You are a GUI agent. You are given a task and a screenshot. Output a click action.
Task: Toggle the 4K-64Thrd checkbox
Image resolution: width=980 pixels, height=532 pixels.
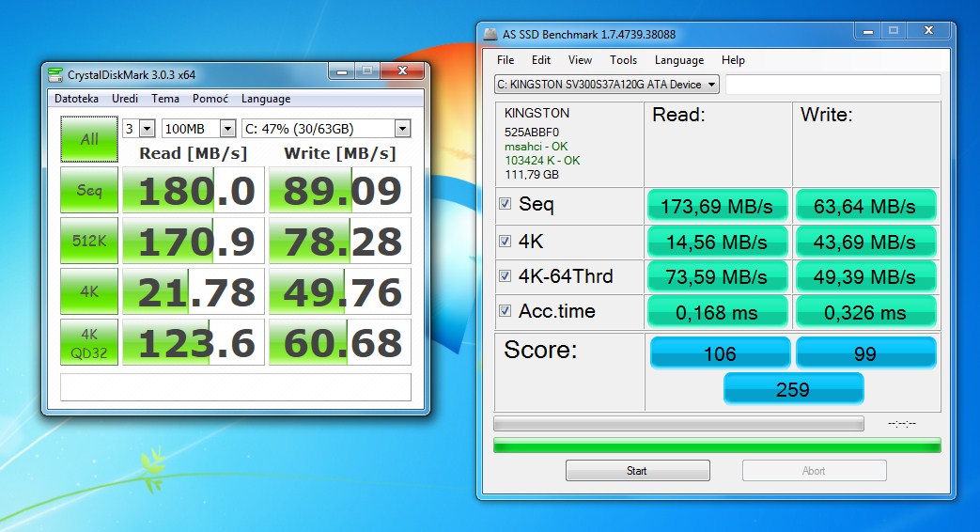click(506, 275)
